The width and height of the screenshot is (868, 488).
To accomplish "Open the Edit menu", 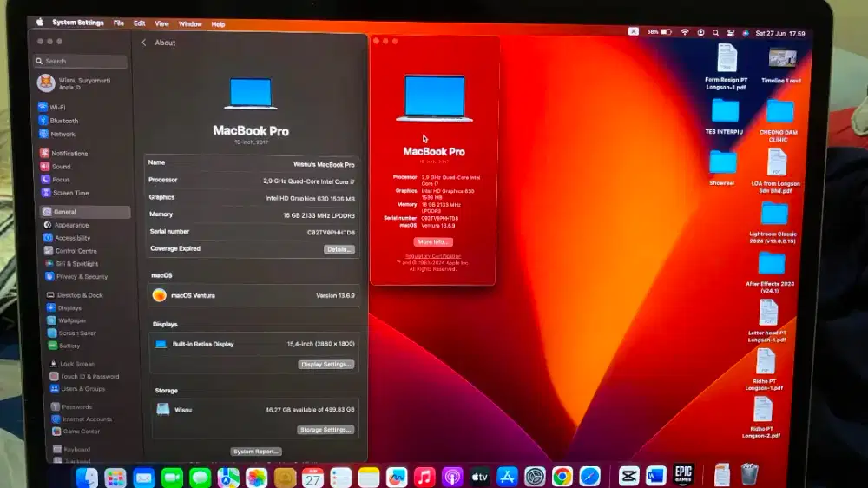I will click(140, 23).
